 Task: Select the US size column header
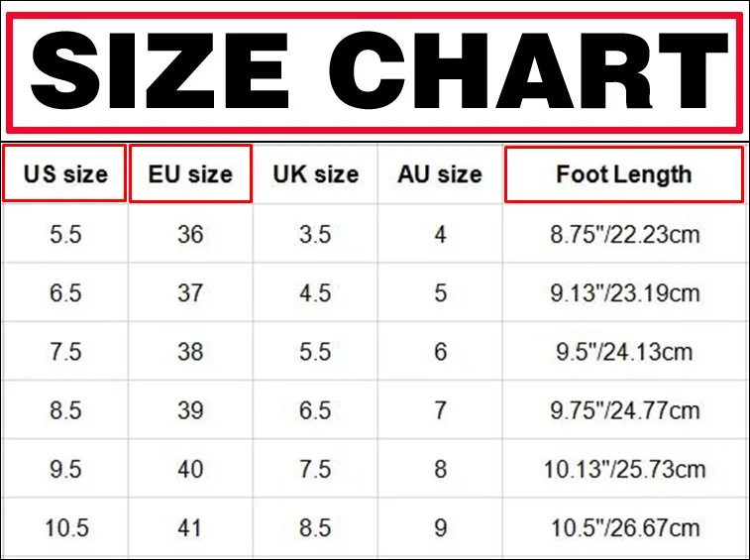tap(64, 173)
